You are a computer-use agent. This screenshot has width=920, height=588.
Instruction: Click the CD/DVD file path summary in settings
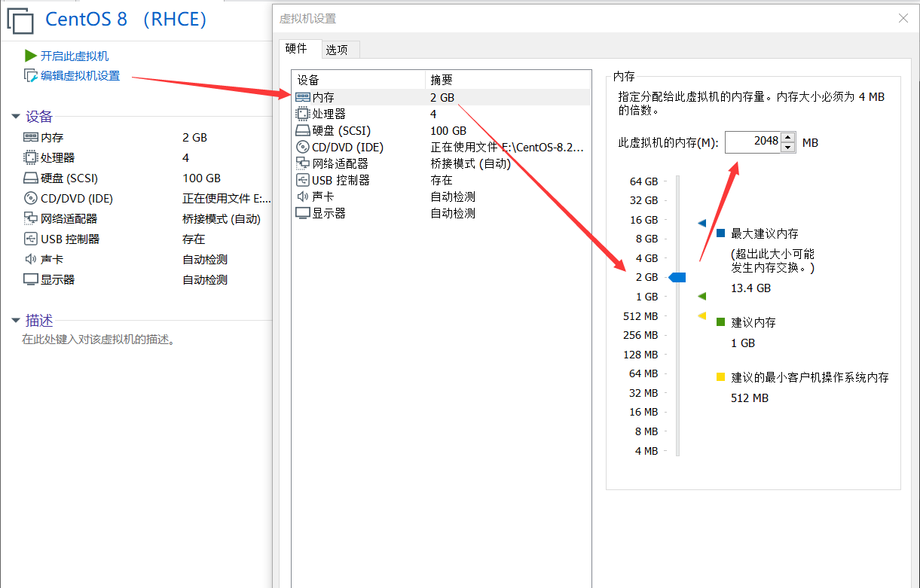click(x=506, y=148)
